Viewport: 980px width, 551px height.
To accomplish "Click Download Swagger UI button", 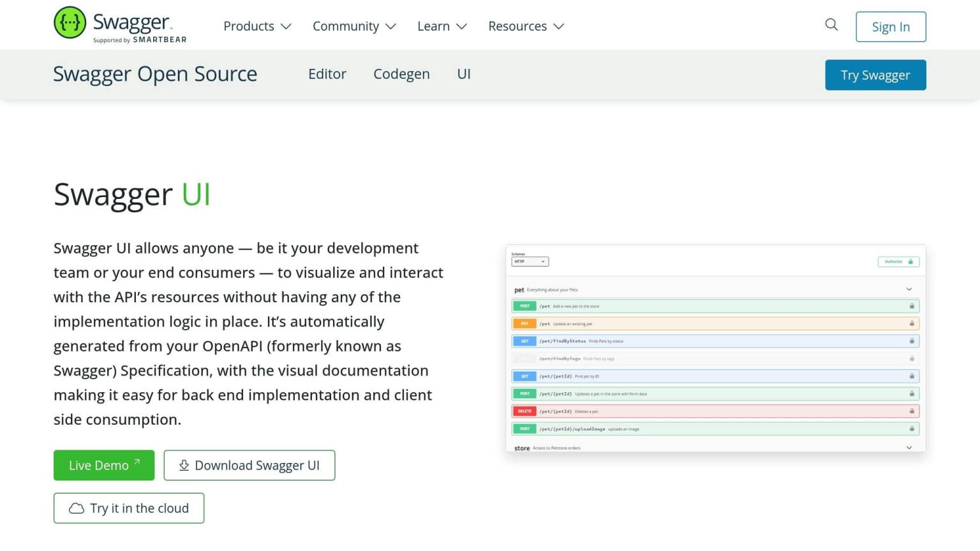I will 249,466.
